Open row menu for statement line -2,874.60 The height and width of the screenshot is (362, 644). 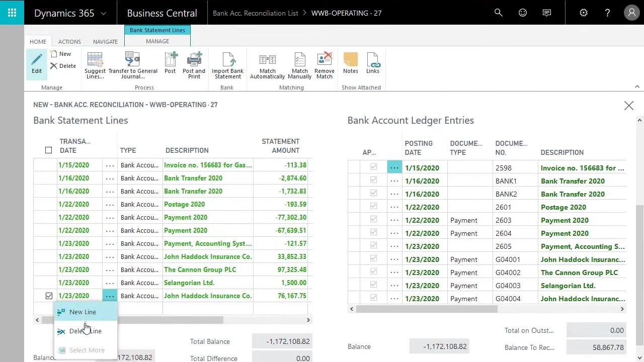(110, 178)
